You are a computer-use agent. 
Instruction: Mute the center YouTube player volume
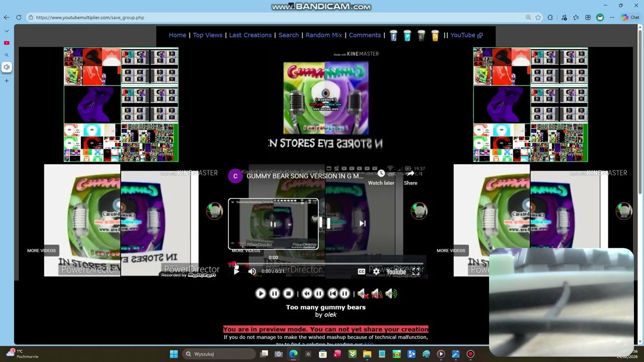252,271
